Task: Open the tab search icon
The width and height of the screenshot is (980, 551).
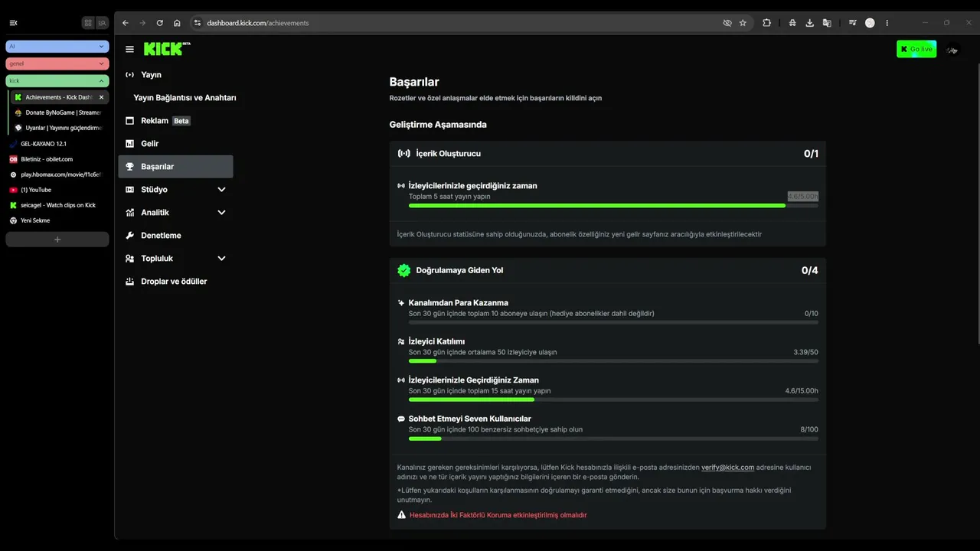Action: click(102, 23)
